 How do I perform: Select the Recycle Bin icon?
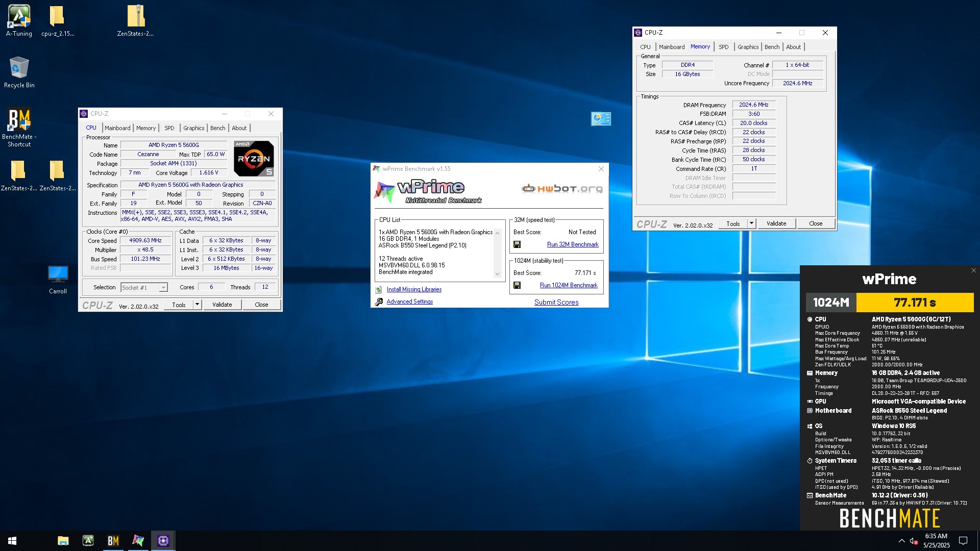19,72
